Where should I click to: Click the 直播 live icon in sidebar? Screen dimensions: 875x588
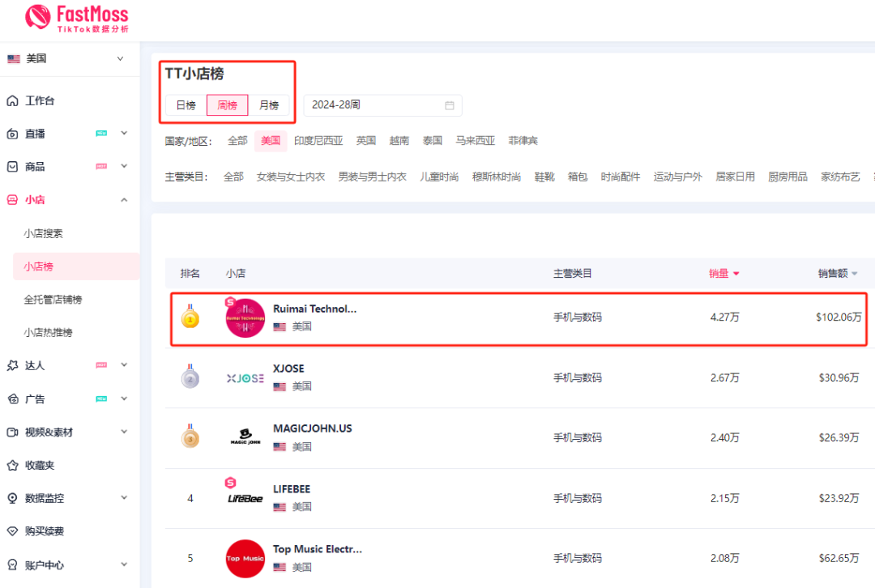point(12,134)
